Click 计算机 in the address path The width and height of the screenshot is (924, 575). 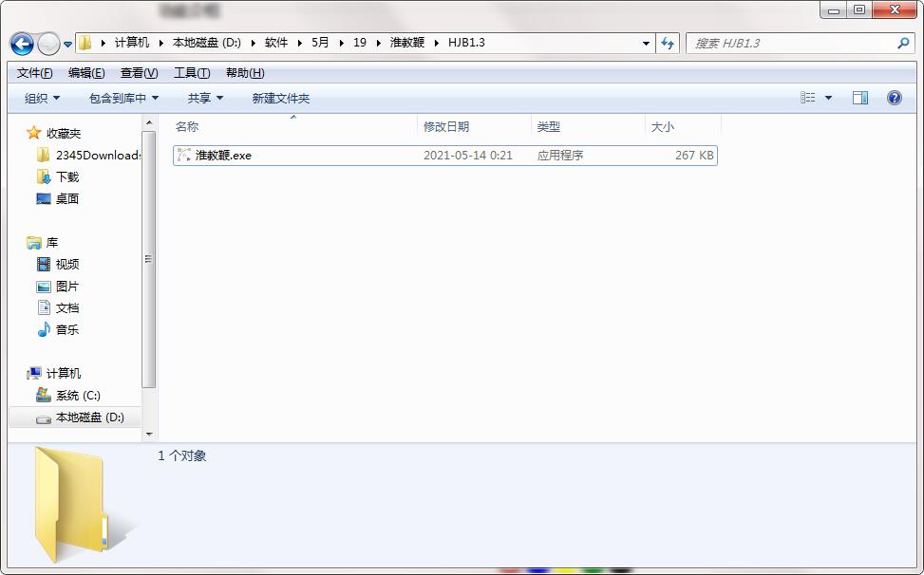coord(132,43)
